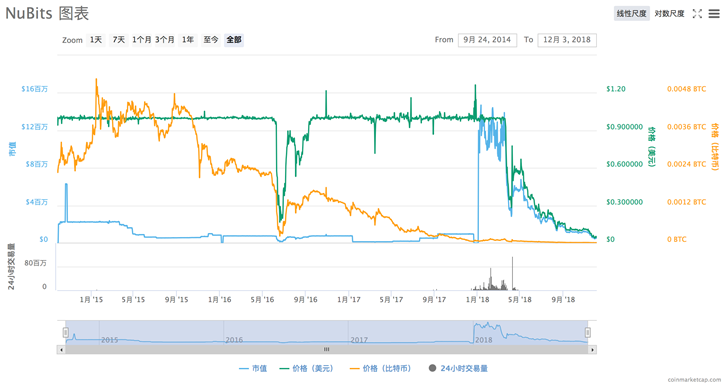Click the 2017 label in navigator
Image resolution: width=725 pixels, height=386 pixels.
point(359,340)
